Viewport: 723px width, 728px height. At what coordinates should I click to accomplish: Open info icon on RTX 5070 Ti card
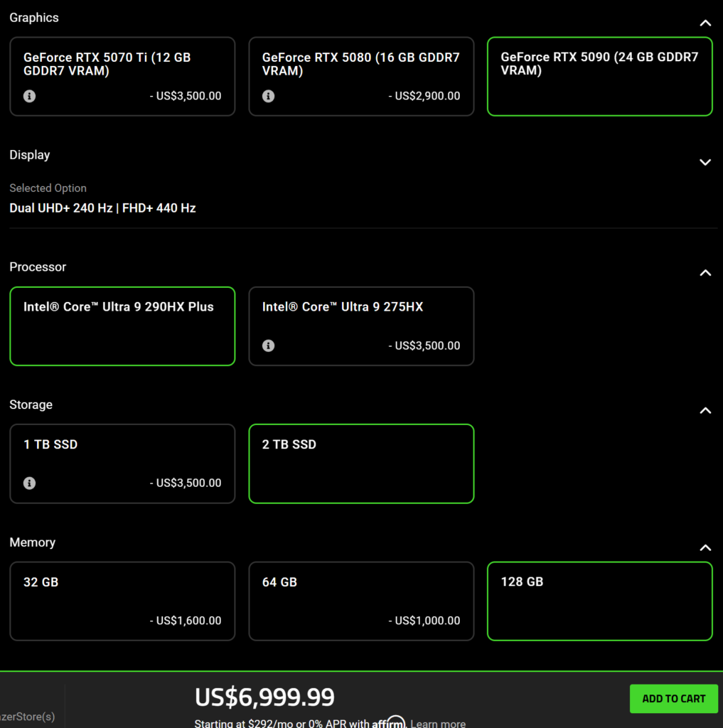click(x=29, y=96)
